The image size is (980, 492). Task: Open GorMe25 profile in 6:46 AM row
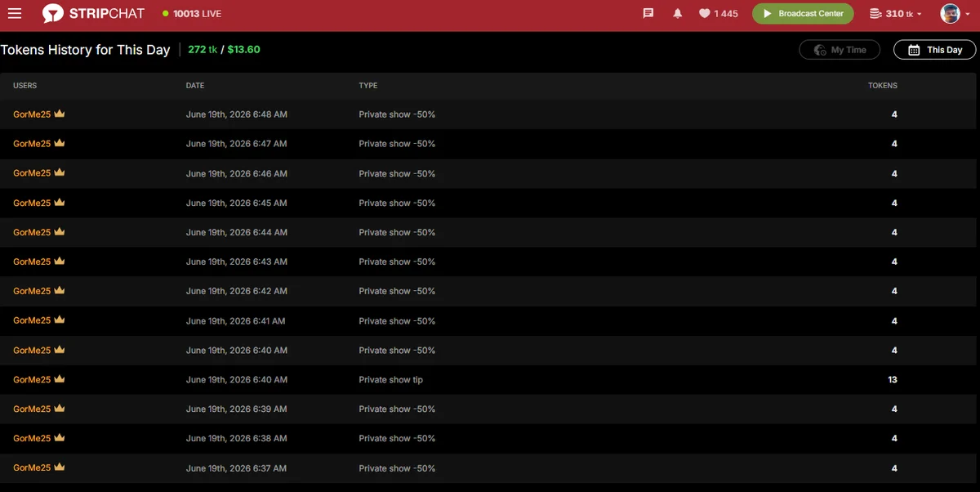click(x=32, y=173)
